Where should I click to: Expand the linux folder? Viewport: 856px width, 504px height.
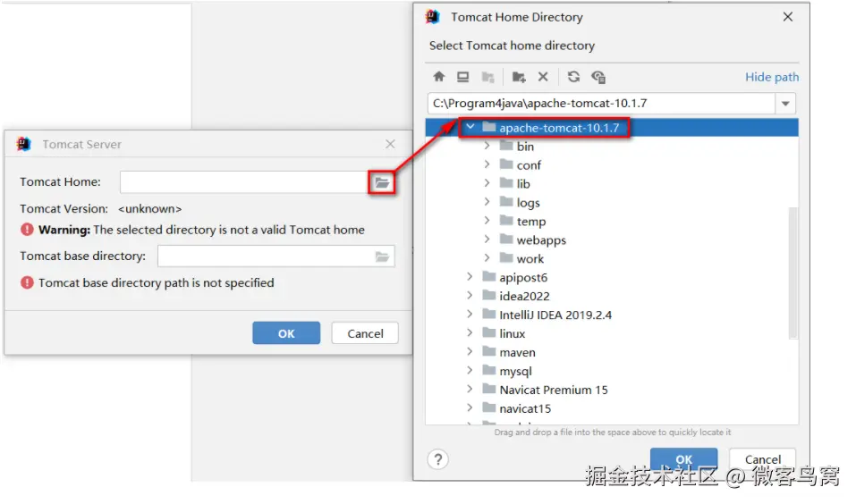[x=470, y=332]
